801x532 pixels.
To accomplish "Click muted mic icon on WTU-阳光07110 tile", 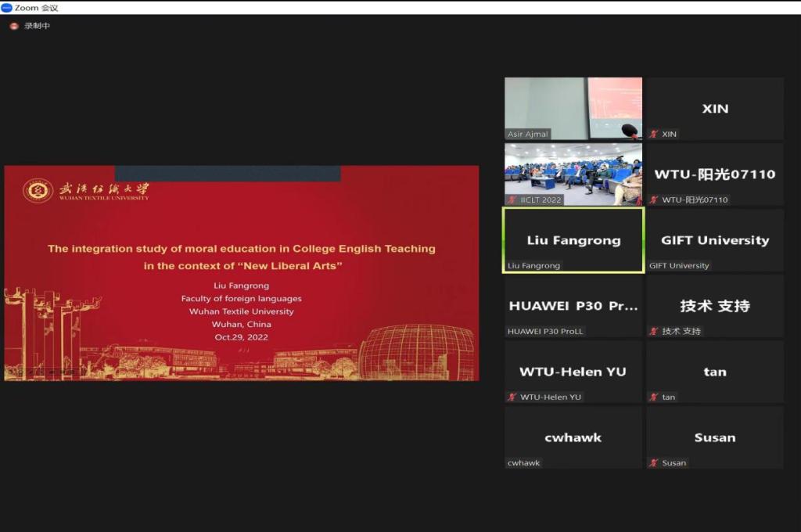I will pos(654,199).
